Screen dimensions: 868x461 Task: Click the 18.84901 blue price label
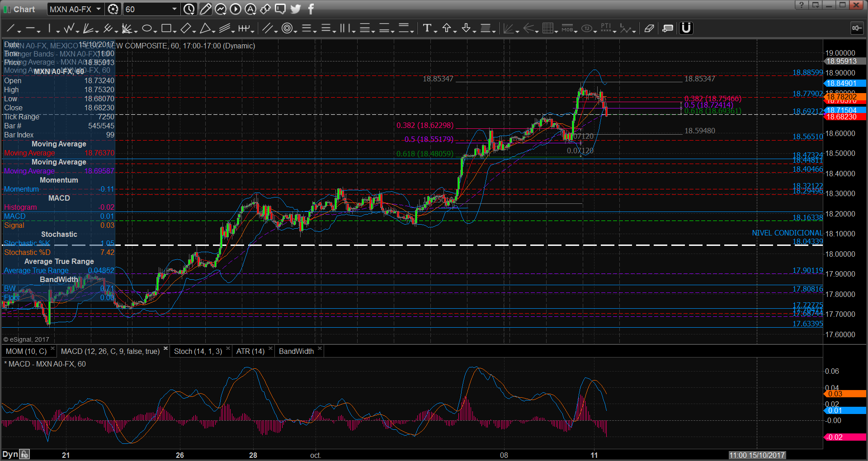845,83
